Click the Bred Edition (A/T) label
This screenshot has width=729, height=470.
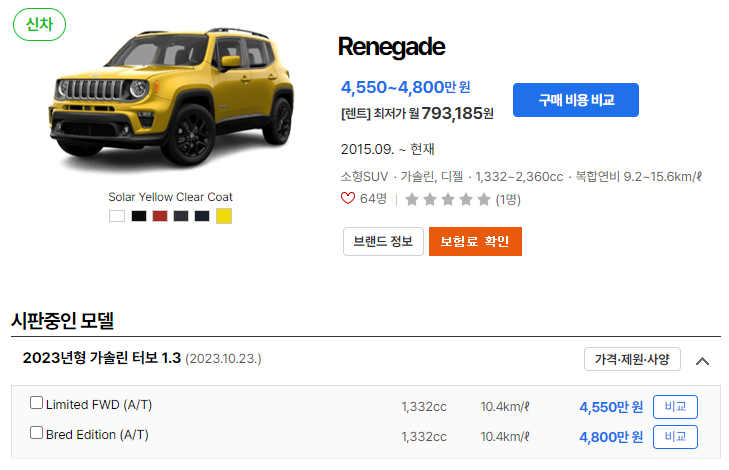97,435
